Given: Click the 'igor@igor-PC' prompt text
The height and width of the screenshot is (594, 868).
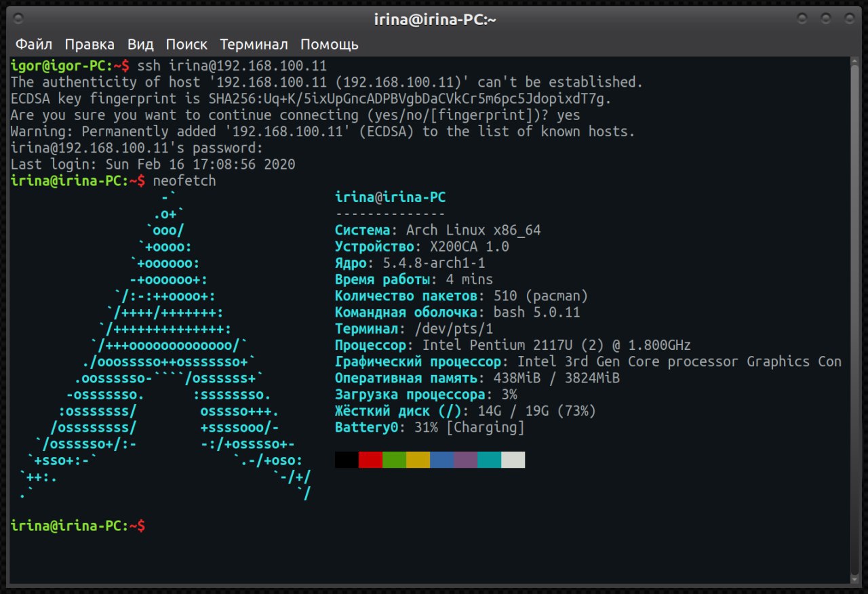Looking at the screenshot, I should 58,66.
